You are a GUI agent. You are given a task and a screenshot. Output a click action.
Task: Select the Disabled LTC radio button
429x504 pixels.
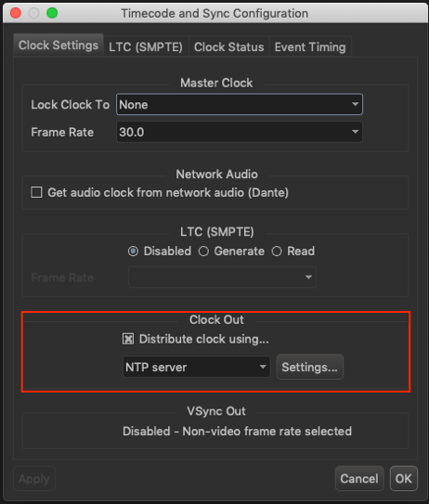click(x=133, y=251)
